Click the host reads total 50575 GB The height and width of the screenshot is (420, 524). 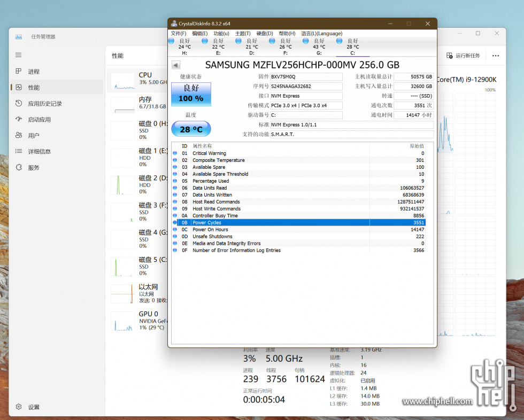click(x=414, y=77)
